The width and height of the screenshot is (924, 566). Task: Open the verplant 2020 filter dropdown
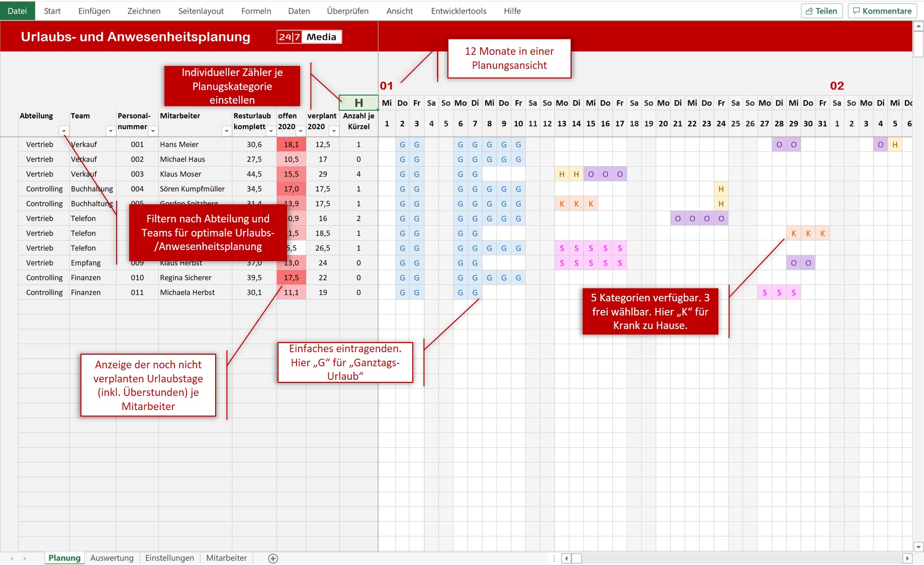(334, 131)
